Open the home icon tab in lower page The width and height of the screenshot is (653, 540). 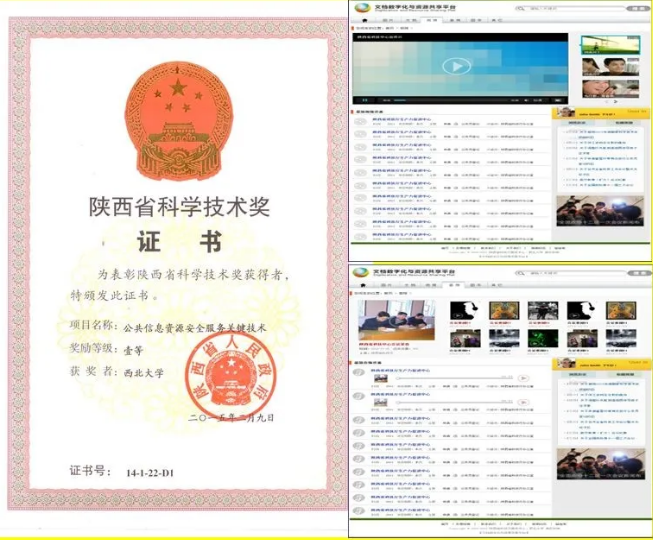pyautogui.click(x=363, y=285)
